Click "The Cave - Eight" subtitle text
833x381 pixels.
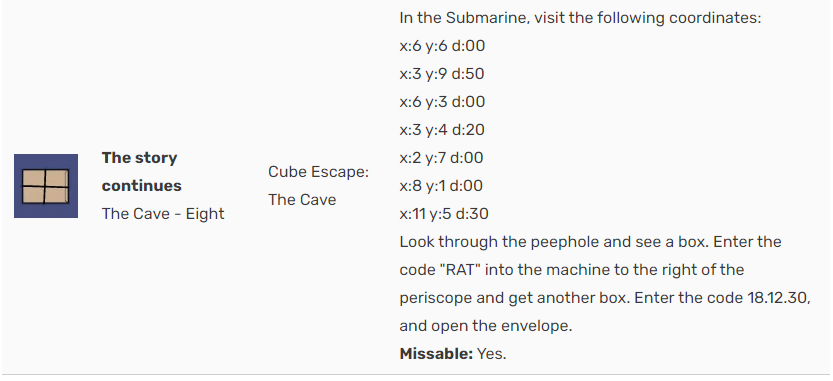(163, 214)
